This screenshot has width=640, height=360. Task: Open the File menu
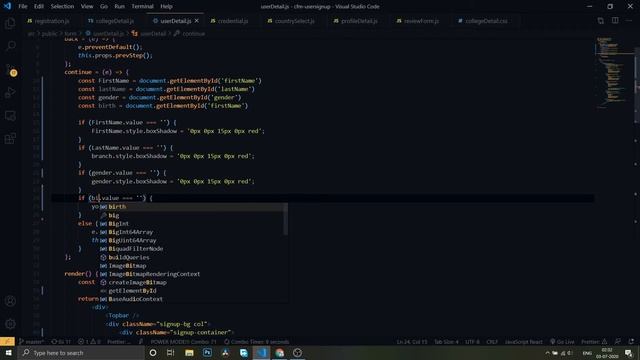(23, 7)
